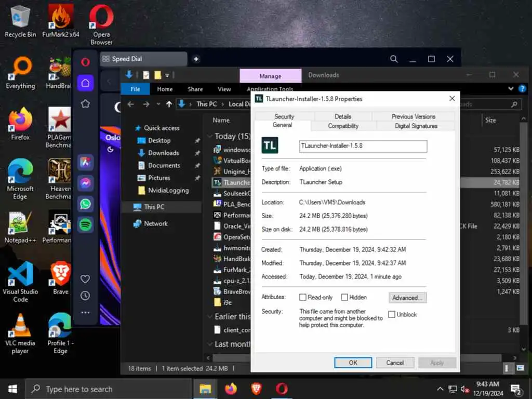Switch to Security tab in Properties
The width and height of the screenshot is (532, 399).
pyautogui.click(x=284, y=116)
